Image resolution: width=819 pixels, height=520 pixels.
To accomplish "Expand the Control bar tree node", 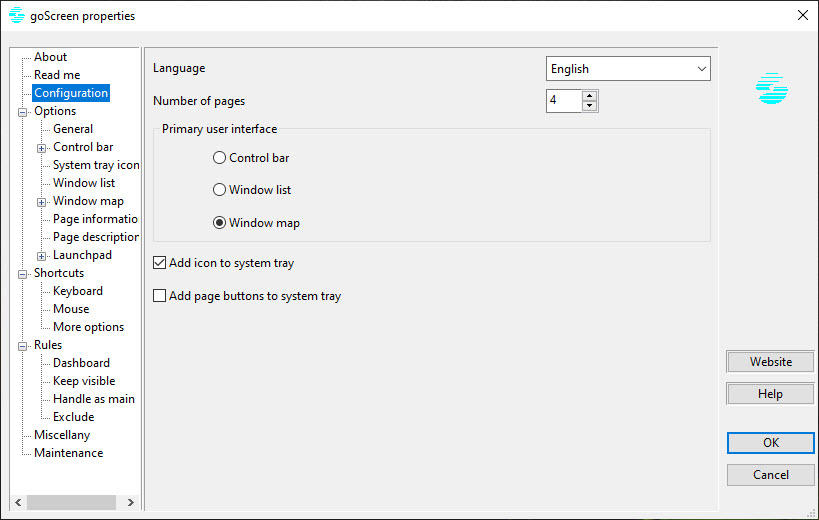I will 41,148.
